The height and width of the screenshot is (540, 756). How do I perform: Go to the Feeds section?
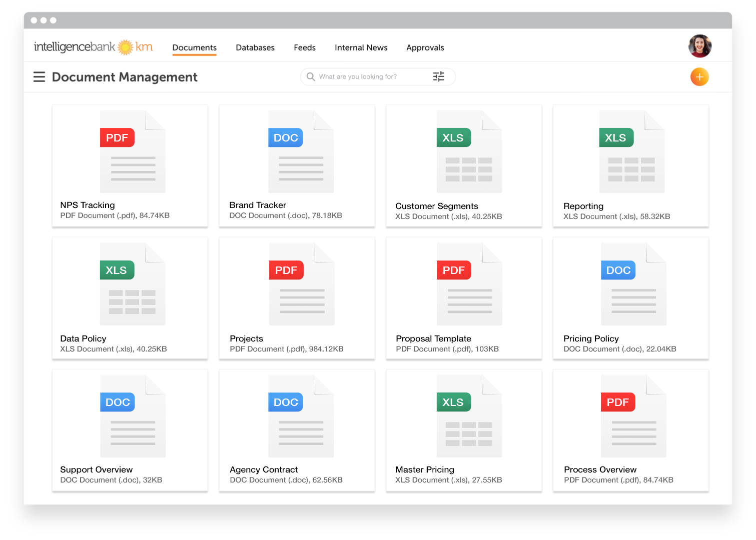click(x=305, y=47)
